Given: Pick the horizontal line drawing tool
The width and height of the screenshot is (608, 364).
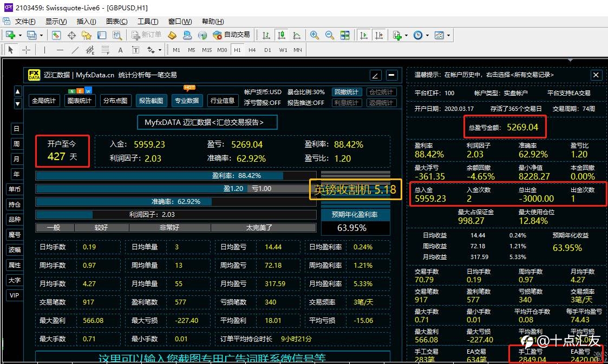Looking at the screenshot, I should (60, 50).
